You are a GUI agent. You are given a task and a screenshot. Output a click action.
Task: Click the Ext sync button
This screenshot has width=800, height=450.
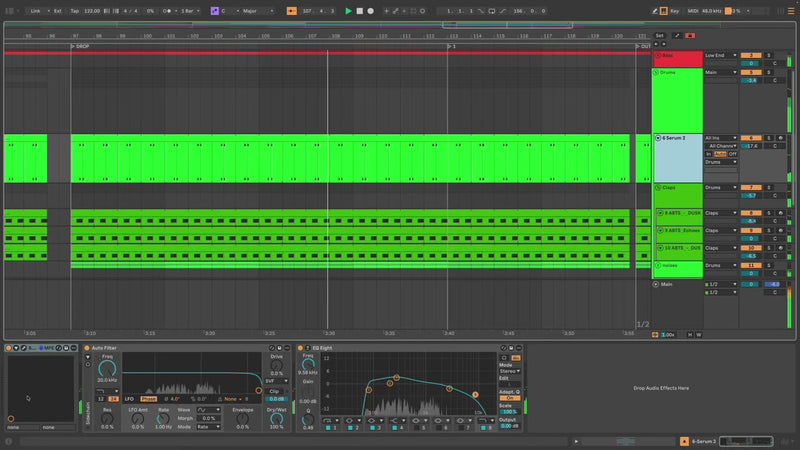pyautogui.click(x=58, y=11)
